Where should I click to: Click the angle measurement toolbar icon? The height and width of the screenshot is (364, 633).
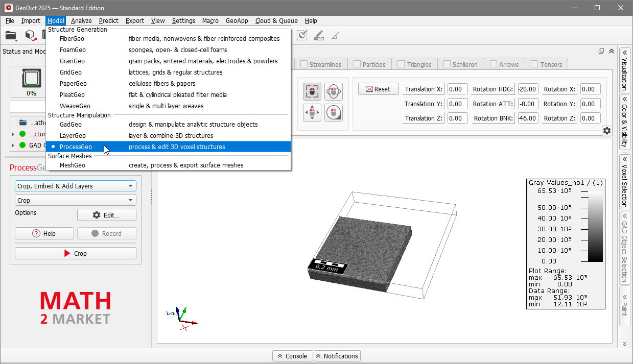pos(335,35)
